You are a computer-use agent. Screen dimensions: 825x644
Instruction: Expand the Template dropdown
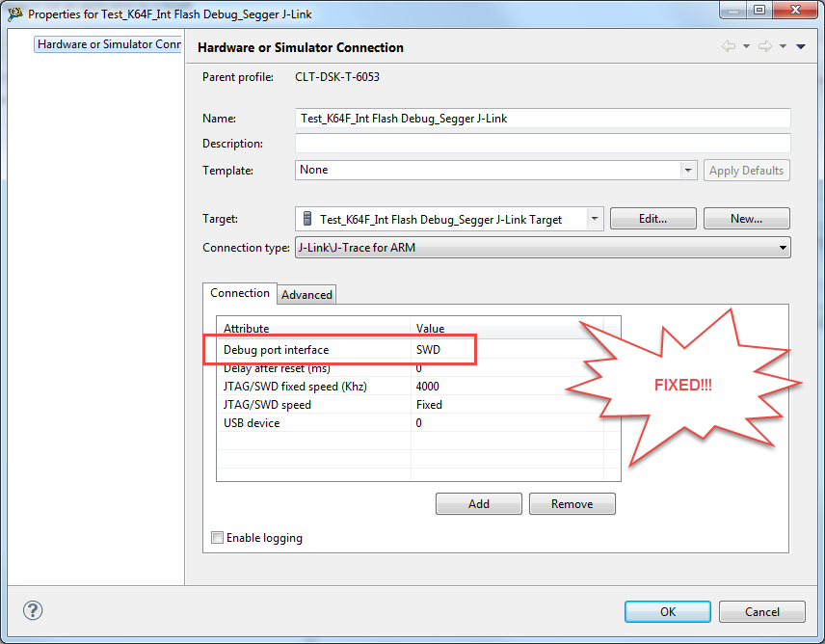pyautogui.click(x=688, y=170)
